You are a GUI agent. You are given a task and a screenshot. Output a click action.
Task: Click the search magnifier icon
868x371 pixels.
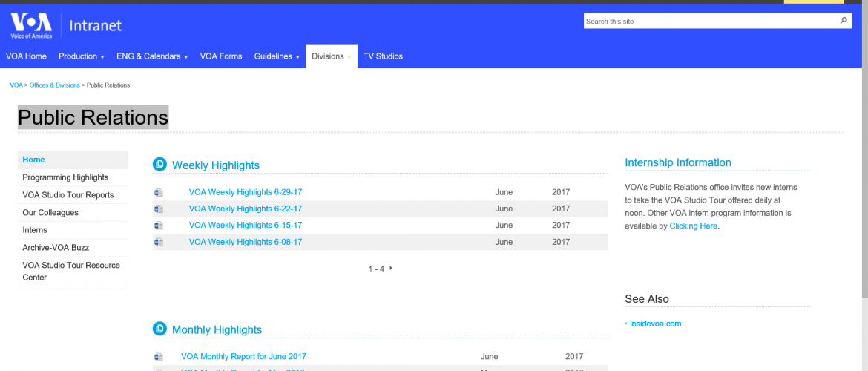844,21
